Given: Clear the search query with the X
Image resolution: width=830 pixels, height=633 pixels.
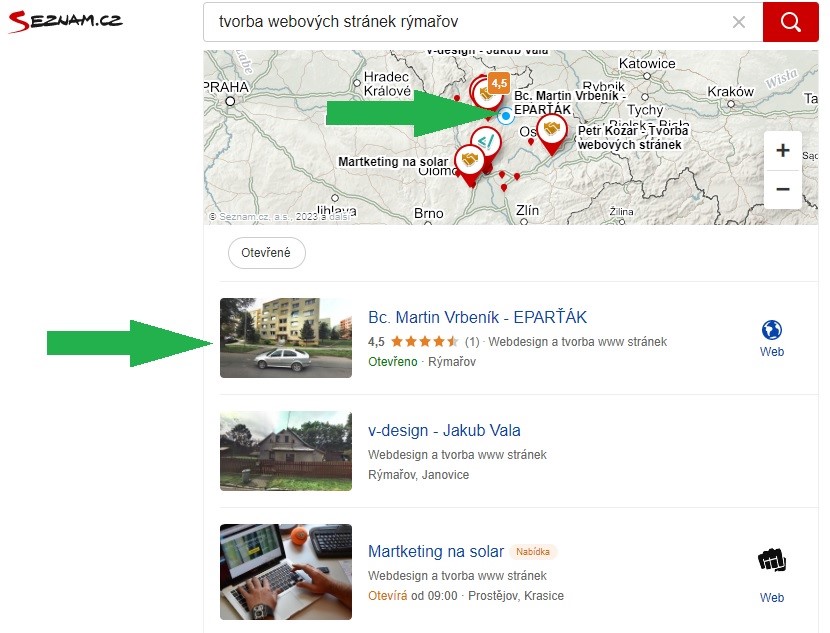Looking at the screenshot, I should point(738,22).
